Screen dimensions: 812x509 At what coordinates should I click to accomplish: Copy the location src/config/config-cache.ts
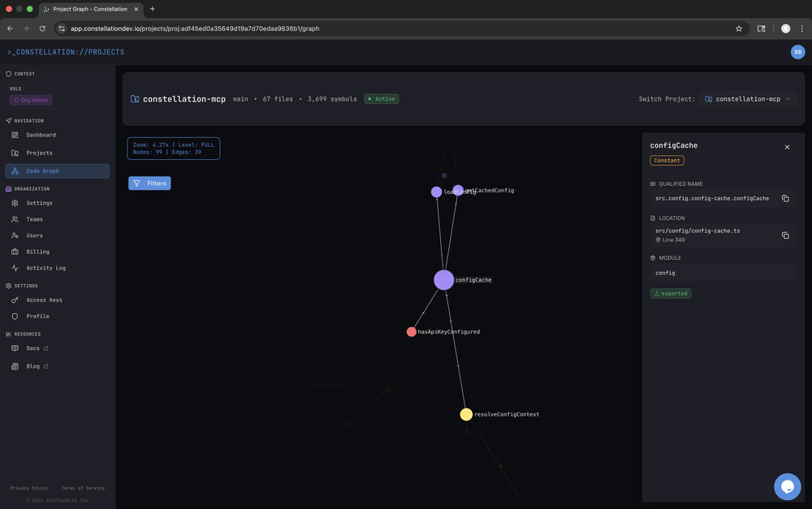pyautogui.click(x=785, y=235)
